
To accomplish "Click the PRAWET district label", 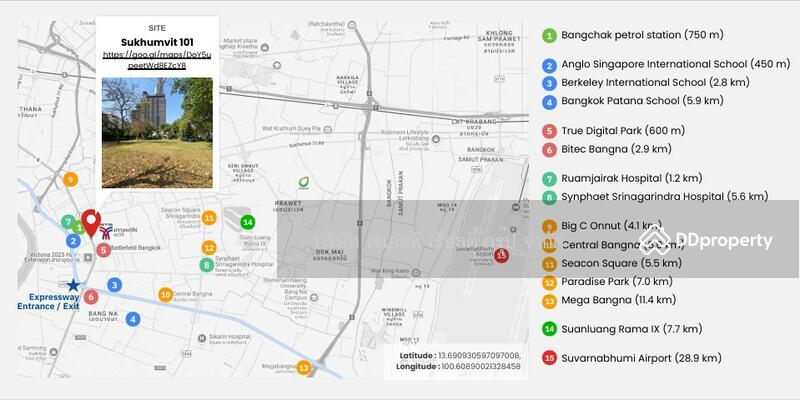I will tap(288, 206).
